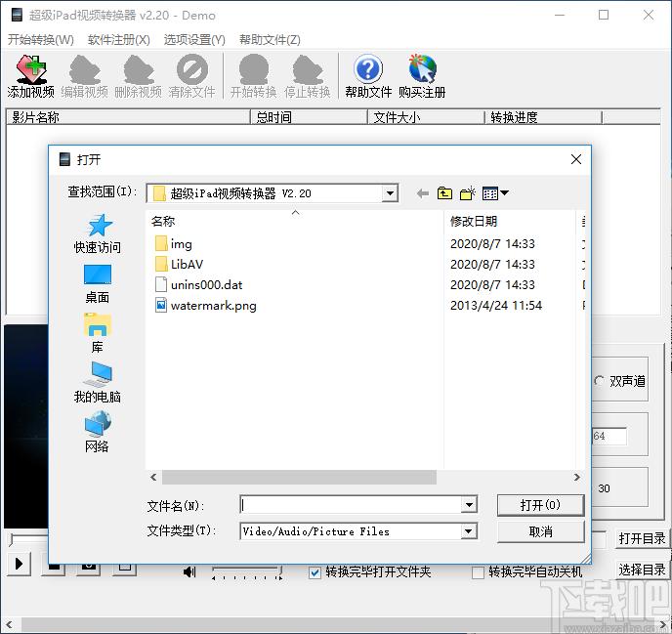Select Libraries (库) in dialog sidebar
Image resolution: width=672 pixels, height=634 pixels.
98,333
